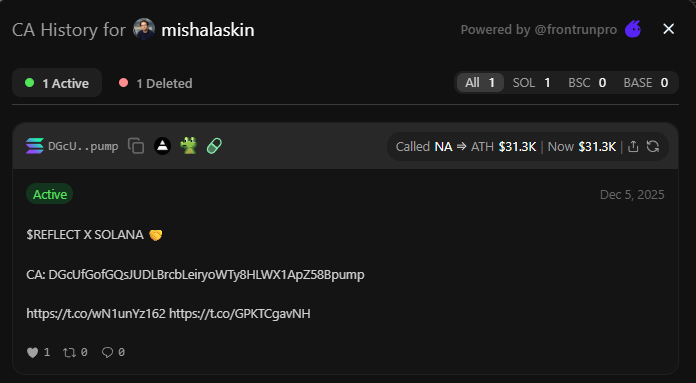Select the 1 Active tab
The height and width of the screenshot is (383, 696).
pos(57,83)
